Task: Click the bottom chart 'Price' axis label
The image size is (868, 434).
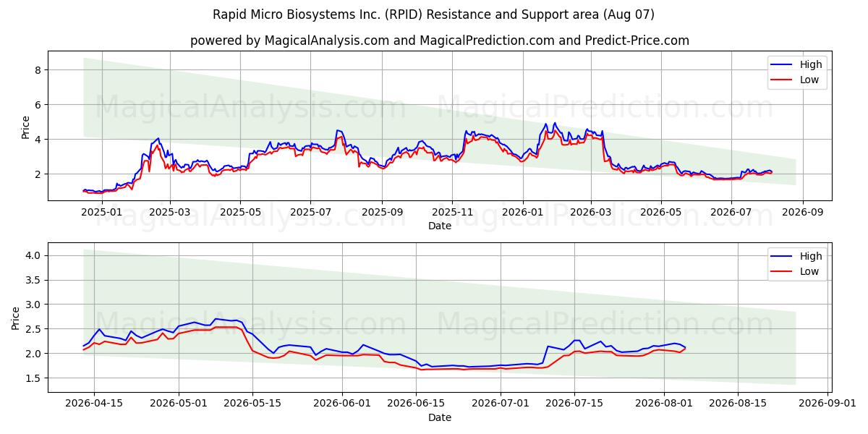Action: (x=16, y=318)
